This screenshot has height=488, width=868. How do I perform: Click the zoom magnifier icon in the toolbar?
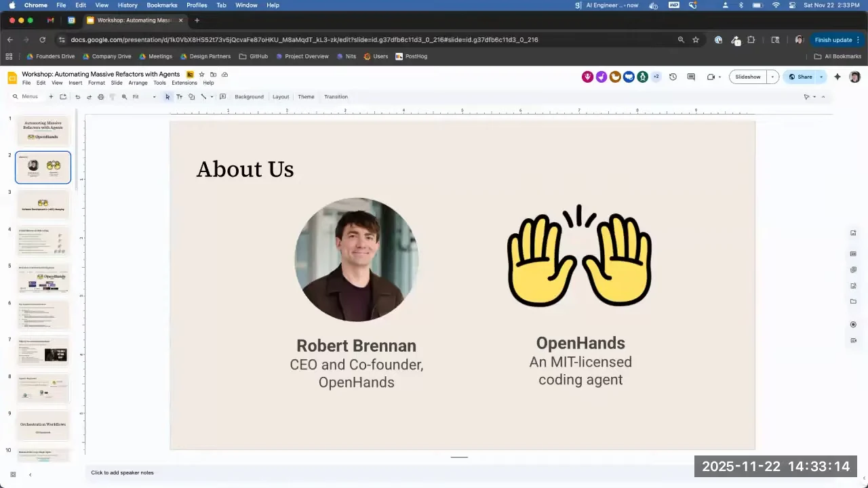pos(124,97)
